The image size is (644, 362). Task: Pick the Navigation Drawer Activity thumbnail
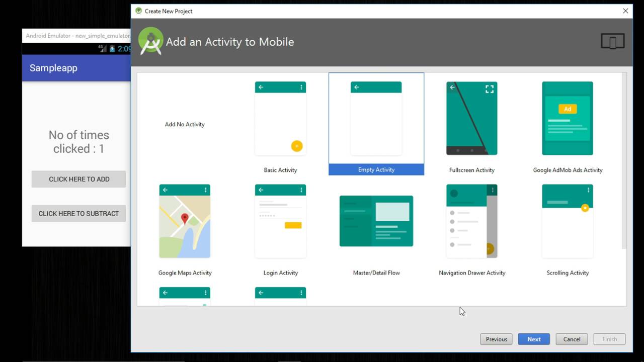coord(471,221)
